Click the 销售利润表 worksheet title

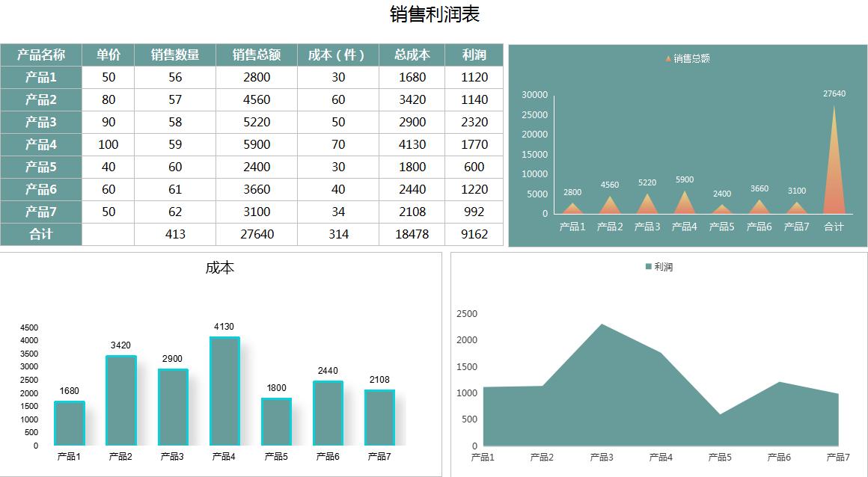tap(433, 13)
